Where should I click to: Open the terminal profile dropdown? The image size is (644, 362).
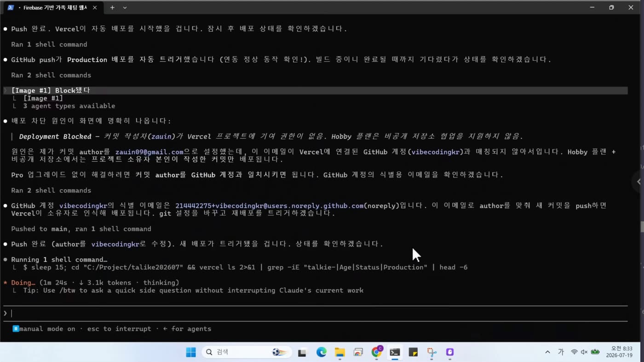(125, 7)
